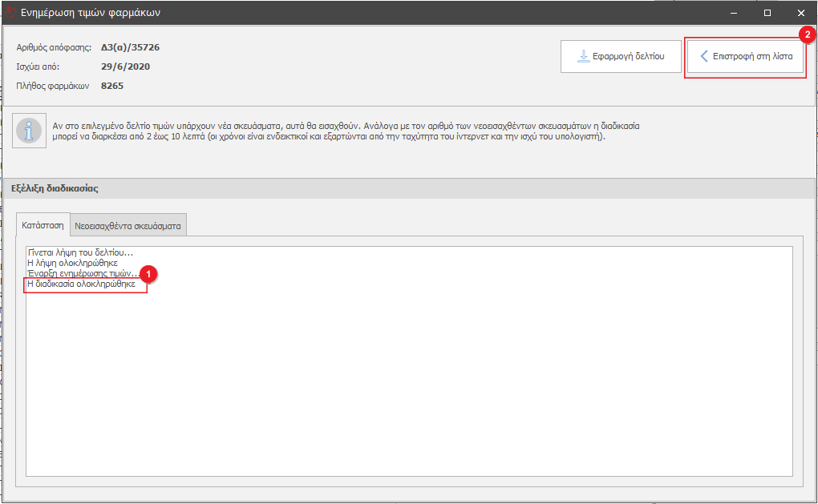
Task: Click the download arrow icon on Εφαρμογή δελτίου
Action: [x=583, y=57]
